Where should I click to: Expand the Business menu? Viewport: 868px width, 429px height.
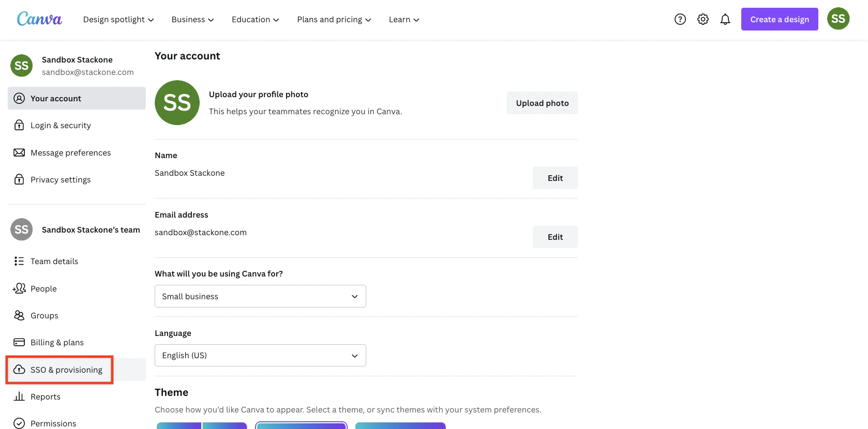pyautogui.click(x=192, y=20)
